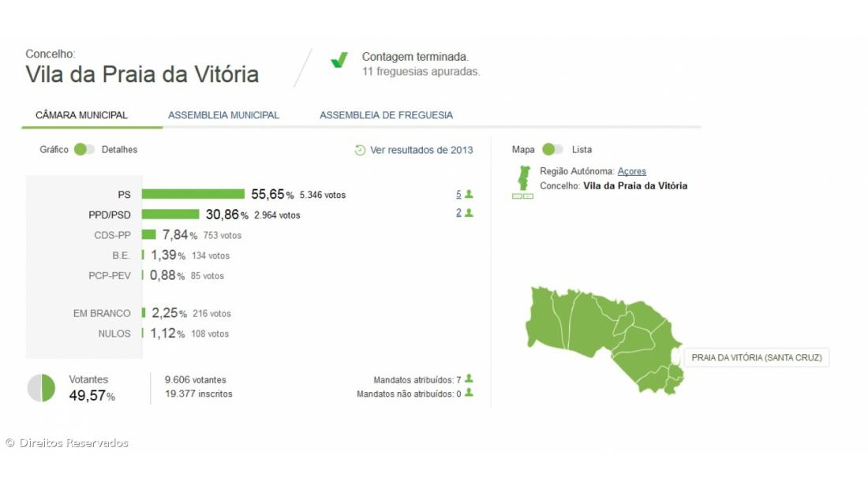The width and height of the screenshot is (868, 489).
Task: Toggle the Mapa/Lista switch
Action: [553, 150]
